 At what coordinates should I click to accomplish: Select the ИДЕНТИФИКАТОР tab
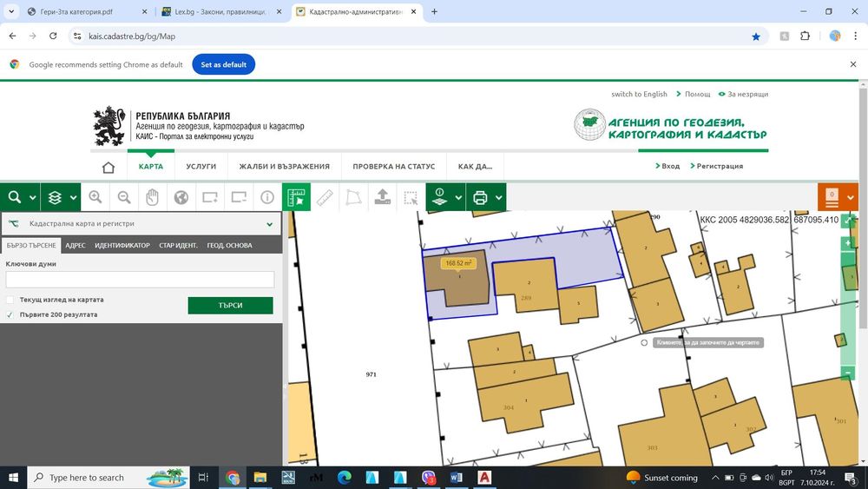(122, 245)
